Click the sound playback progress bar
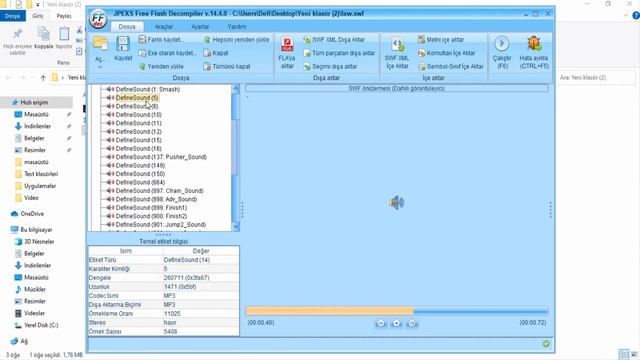This screenshot has height=360, width=640. 397,311
